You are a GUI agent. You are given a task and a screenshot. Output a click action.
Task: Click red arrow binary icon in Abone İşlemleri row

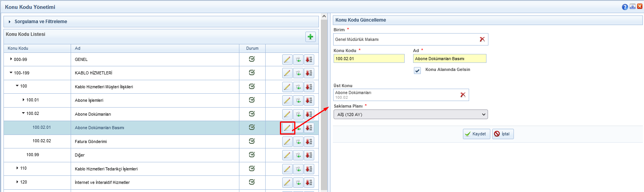[309, 100]
